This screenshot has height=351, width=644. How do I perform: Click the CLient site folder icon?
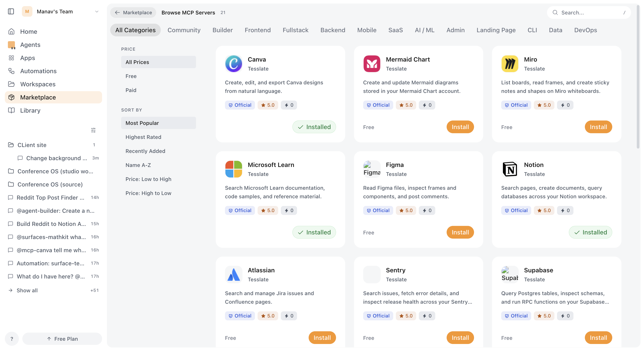[11, 145]
